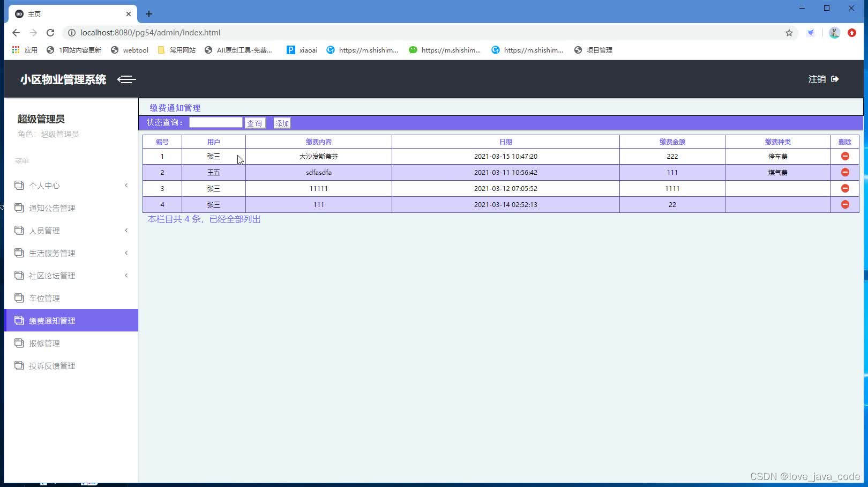
Task: Click user 王五 cell
Action: click(214, 172)
